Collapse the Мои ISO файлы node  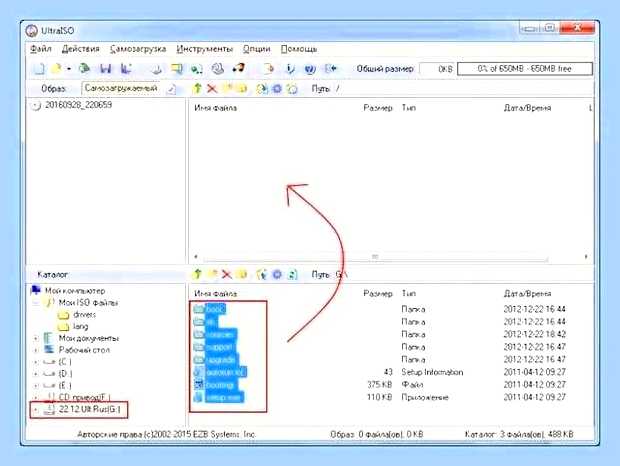click(x=36, y=303)
